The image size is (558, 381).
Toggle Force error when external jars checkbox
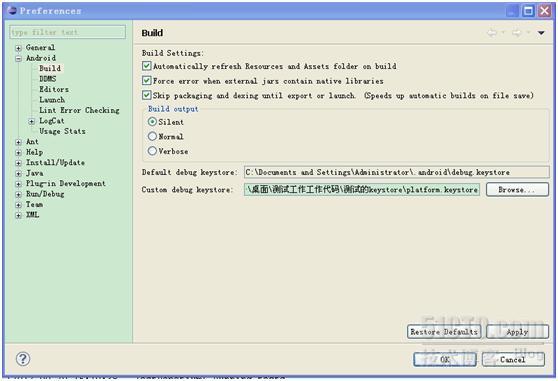click(146, 80)
